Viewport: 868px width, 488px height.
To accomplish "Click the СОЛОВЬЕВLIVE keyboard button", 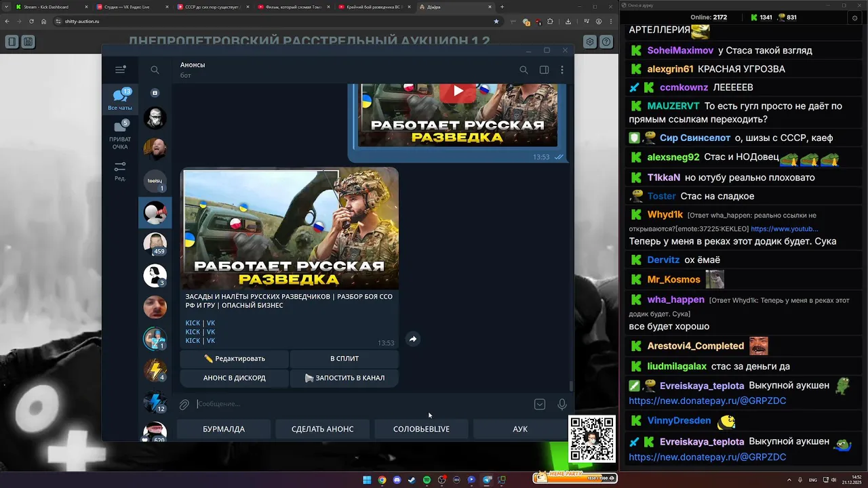I will [421, 429].
